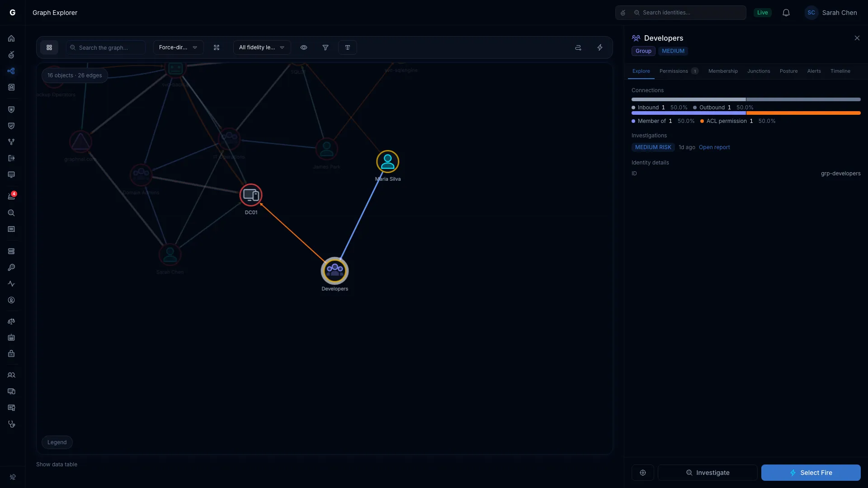This screenshot has width=868, height=488.
Task: Click the grid view toolbar button
Action: pyautogui.click(x=49, y=47)
